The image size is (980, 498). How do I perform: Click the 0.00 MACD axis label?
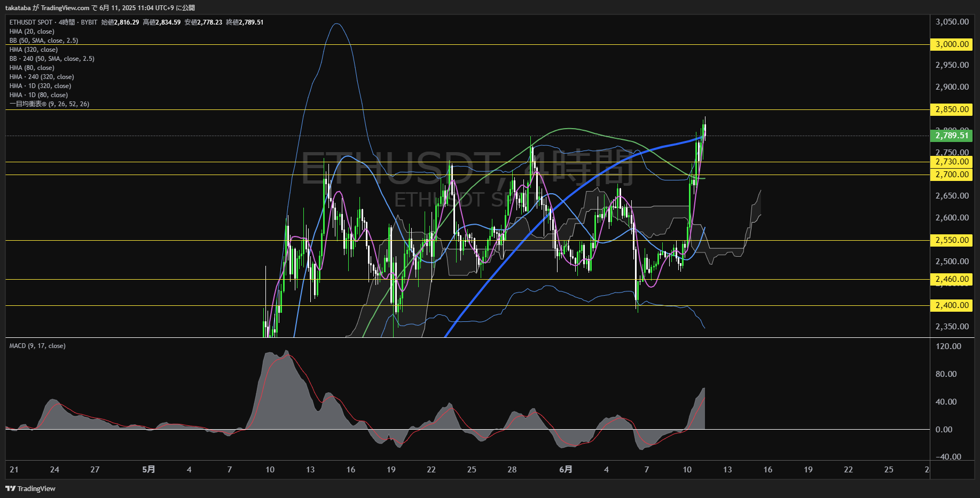click(944, 430)
